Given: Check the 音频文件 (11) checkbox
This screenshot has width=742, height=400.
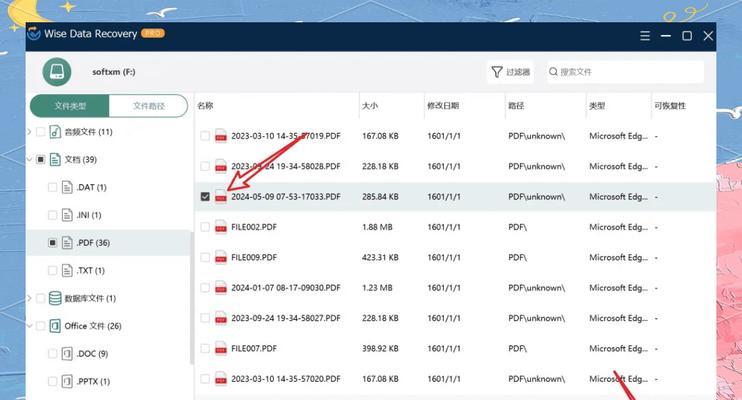Looking at the screenshot, I should tap(41, 132).
